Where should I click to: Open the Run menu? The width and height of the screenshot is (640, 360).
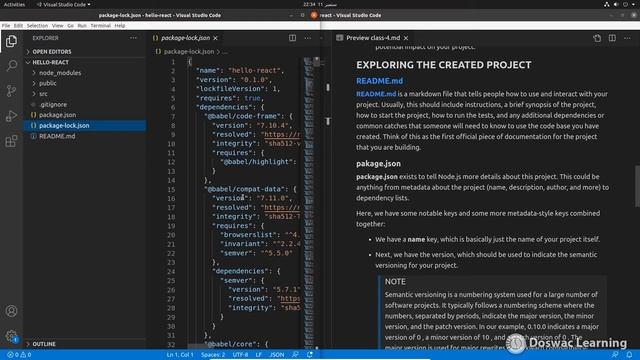[82, 25]
